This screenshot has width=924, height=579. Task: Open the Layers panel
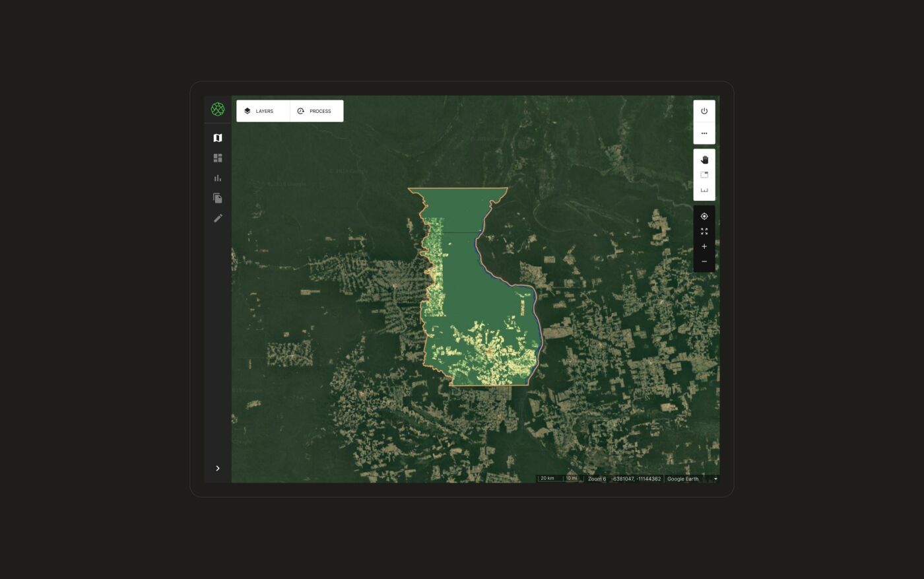[263, 111]
